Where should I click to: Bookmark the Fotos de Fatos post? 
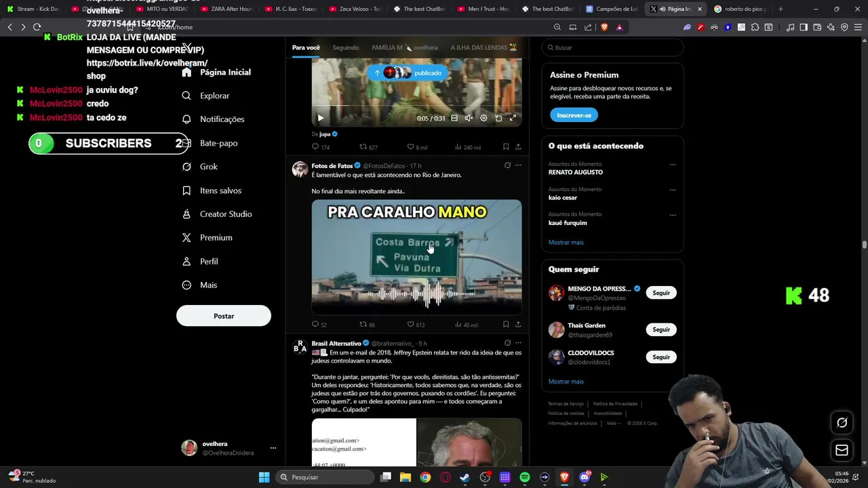click(x=506, y=325)
